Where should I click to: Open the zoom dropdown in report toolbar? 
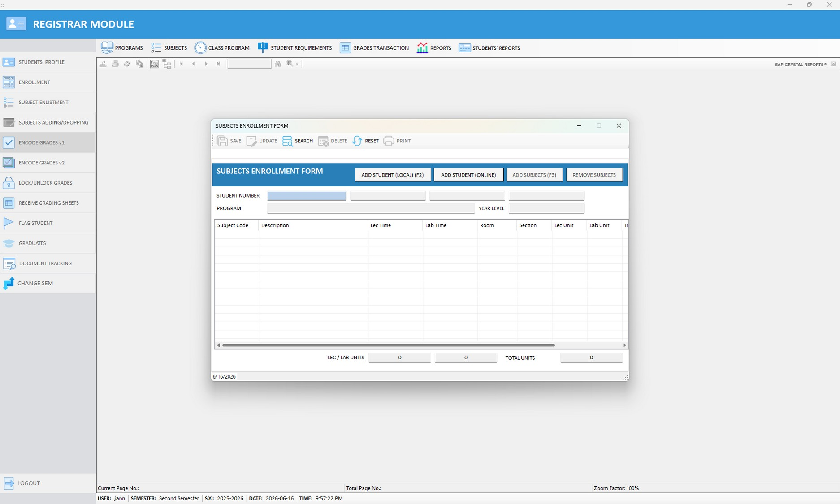pyautogui.click(x=292, y=64)
